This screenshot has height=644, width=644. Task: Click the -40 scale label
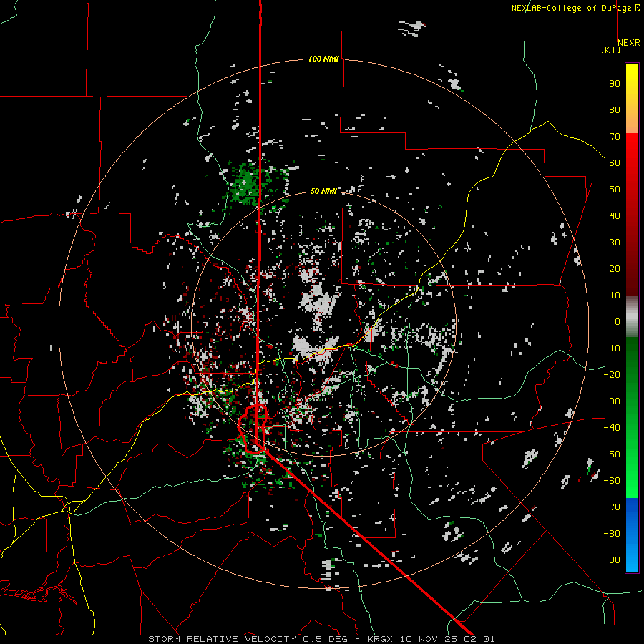click(612, 428)
